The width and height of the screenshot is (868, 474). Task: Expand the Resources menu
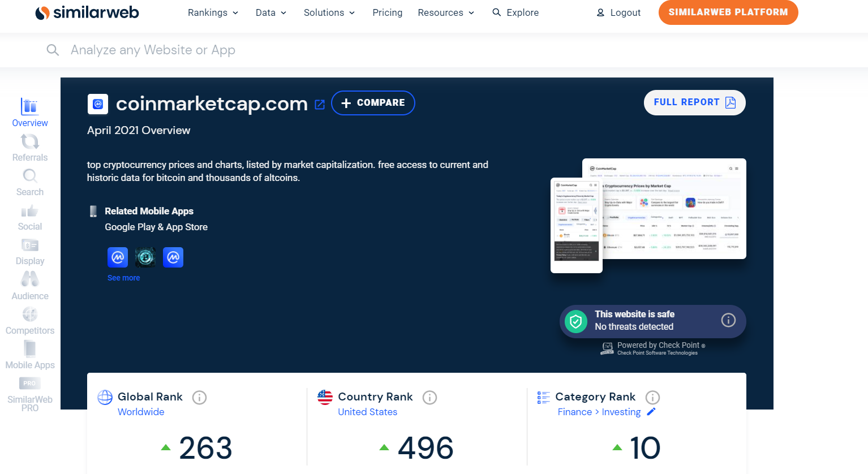(x=446, y=12)
